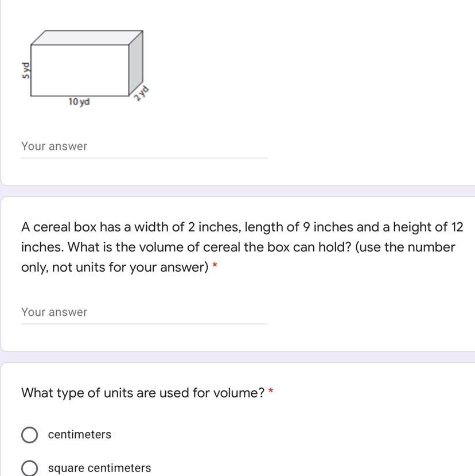Viewport: 475px width, 476px height.
Task: Click the line starting 'A cereal box has'
Action: tap(242, 227)
